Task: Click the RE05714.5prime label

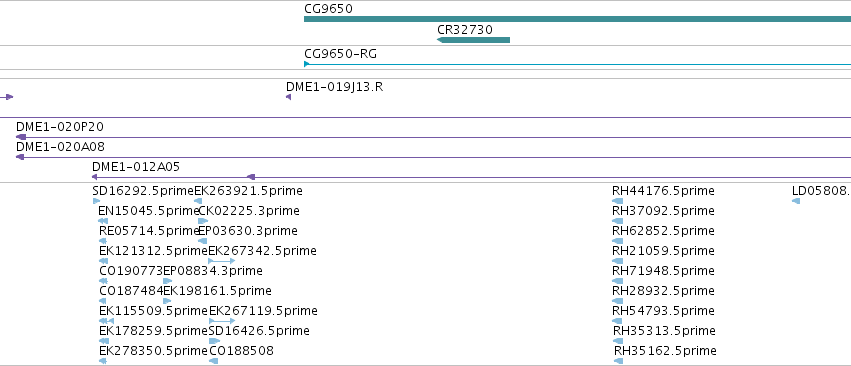Action: 150,231
